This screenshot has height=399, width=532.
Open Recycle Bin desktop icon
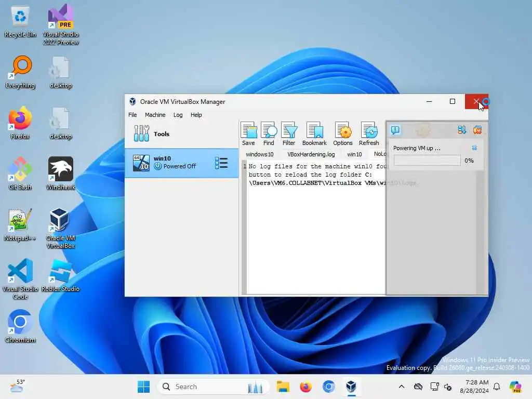(x=20, y=22)
